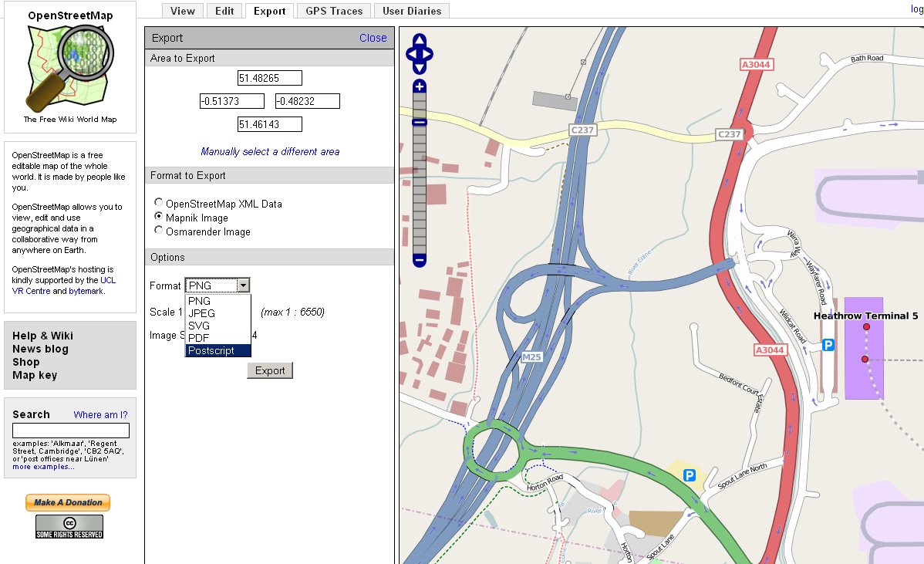Click the left C237 road shield
This screenshot has height=564, width=924.
pos(582,130)
